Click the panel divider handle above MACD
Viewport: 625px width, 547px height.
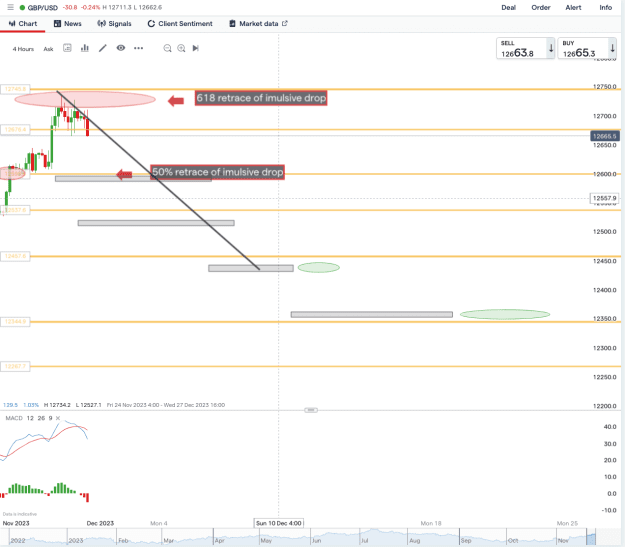pos(311,410)
